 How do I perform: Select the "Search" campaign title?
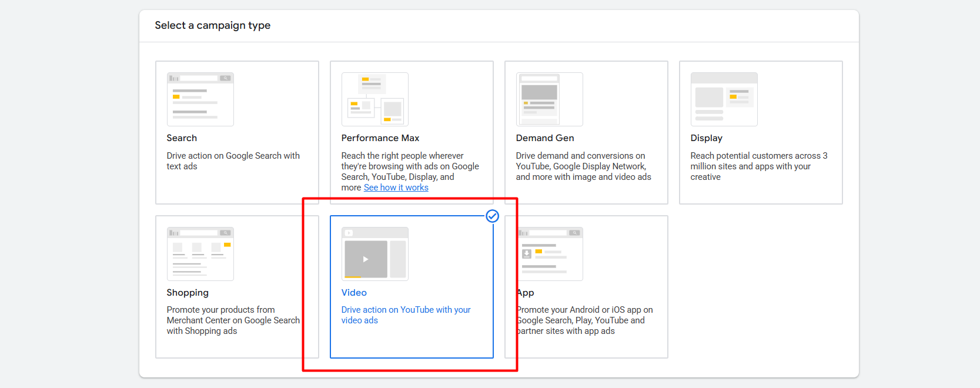point(182,138)
